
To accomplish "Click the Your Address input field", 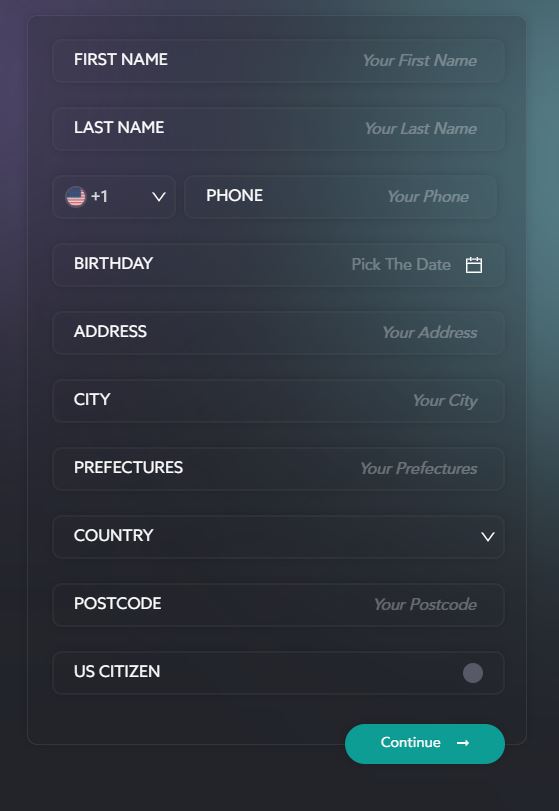I will pos(278,333).
